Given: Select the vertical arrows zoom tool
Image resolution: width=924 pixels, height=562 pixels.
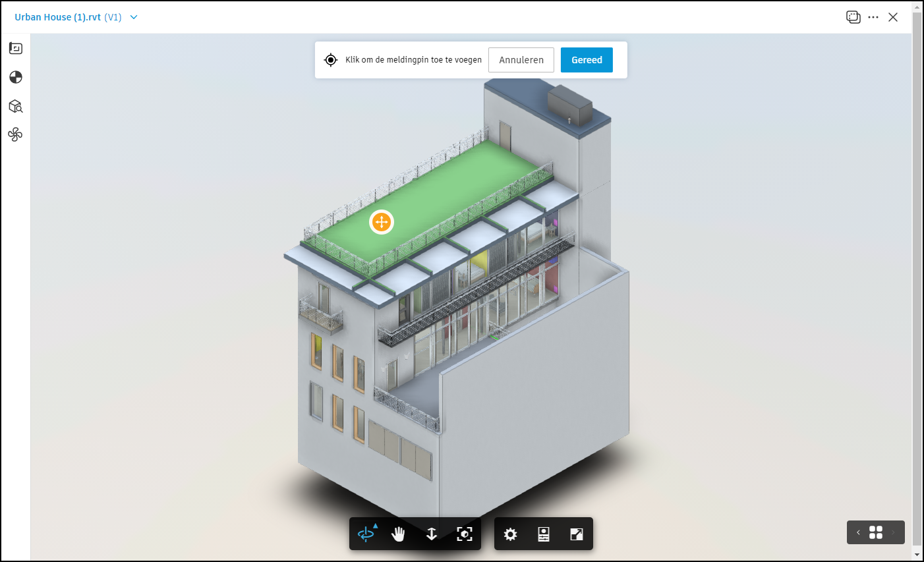Looking at the screenshot, I should click(432, 534).
